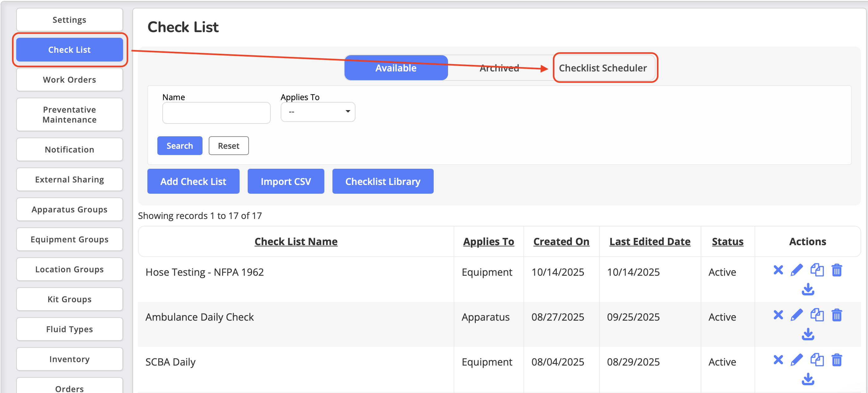Open the Applies To dropdown
This screenshot has height=393, width=868.
pyautogui.click(x=318, y=112)
